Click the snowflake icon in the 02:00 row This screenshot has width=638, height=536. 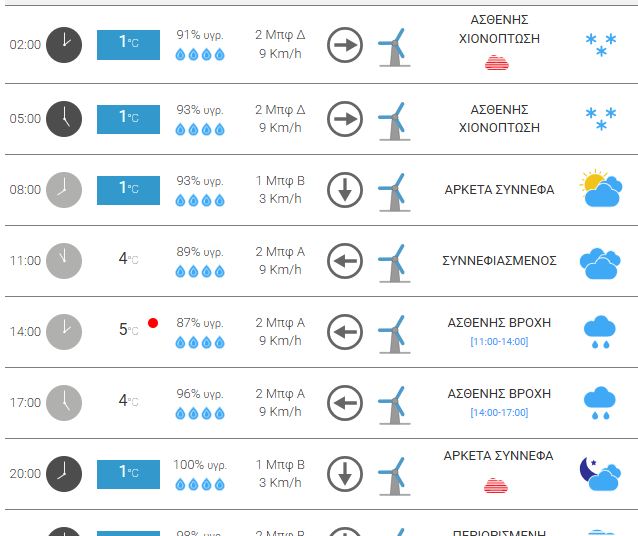[600, 45]
